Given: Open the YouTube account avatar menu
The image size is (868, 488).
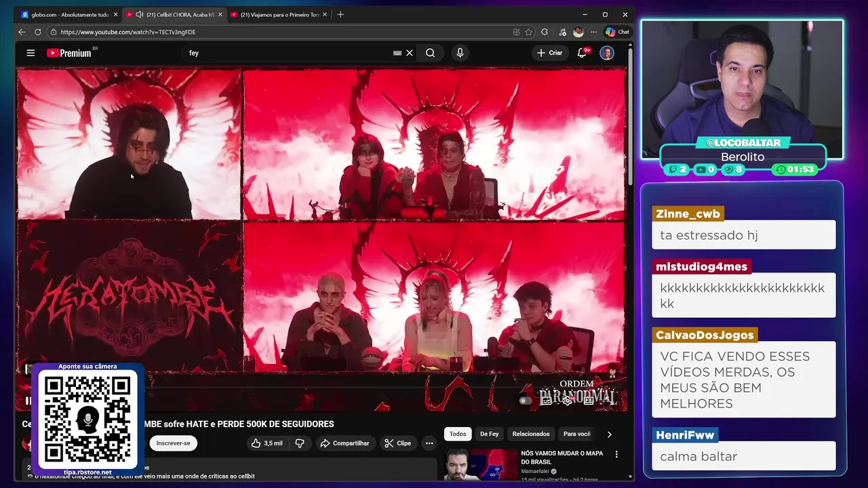Looking at the screenshot, I should point(607,53).
